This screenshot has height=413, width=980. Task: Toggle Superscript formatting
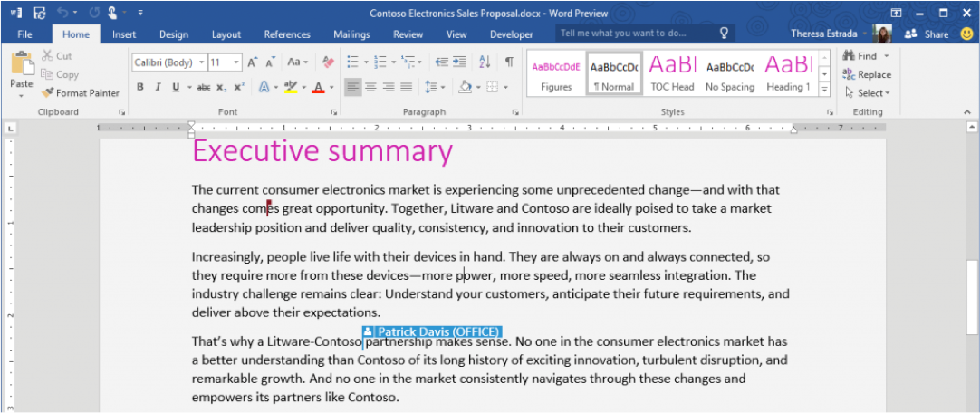tap(239, 88)
